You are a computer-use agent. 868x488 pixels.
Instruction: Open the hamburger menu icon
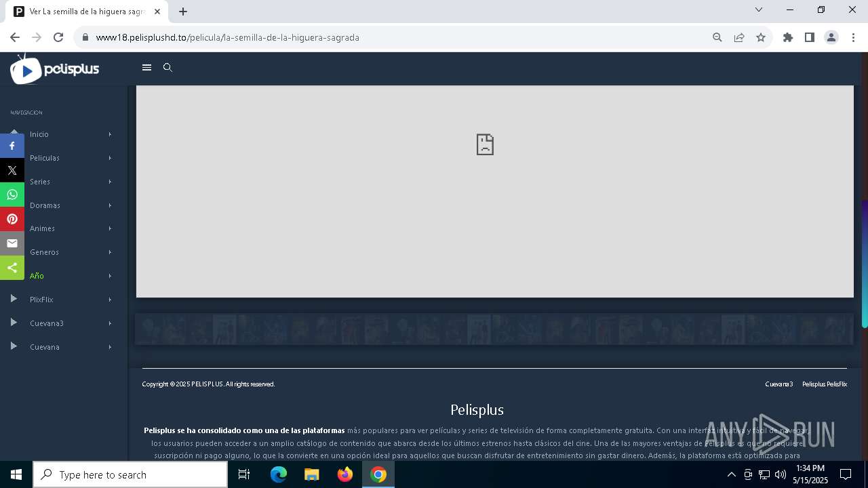pyautogui.click(x=146, y=68)
